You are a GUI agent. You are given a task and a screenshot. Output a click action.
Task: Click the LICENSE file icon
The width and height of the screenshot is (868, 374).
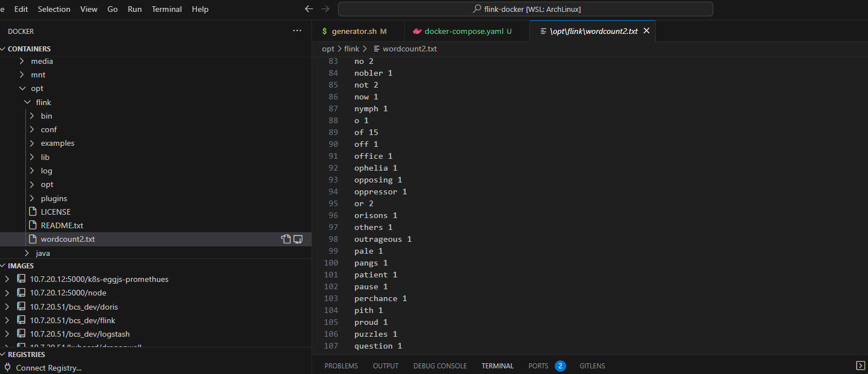click(33, 212)
